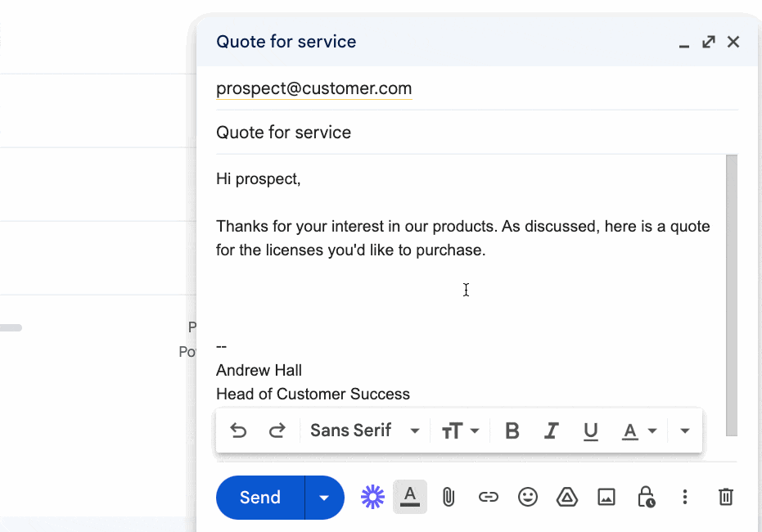
Task: Toggle italic formatting
Action: (x=552, y=431)
